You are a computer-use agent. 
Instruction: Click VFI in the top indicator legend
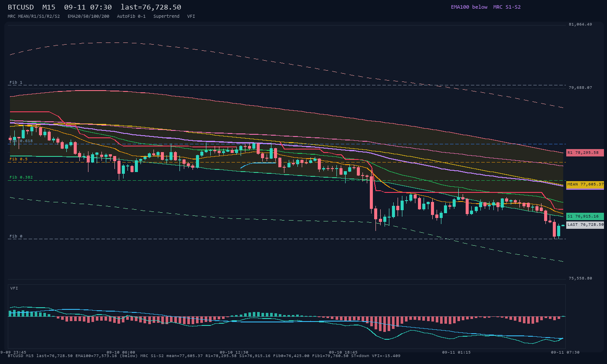pyautogui.click(x=191, y=16)
